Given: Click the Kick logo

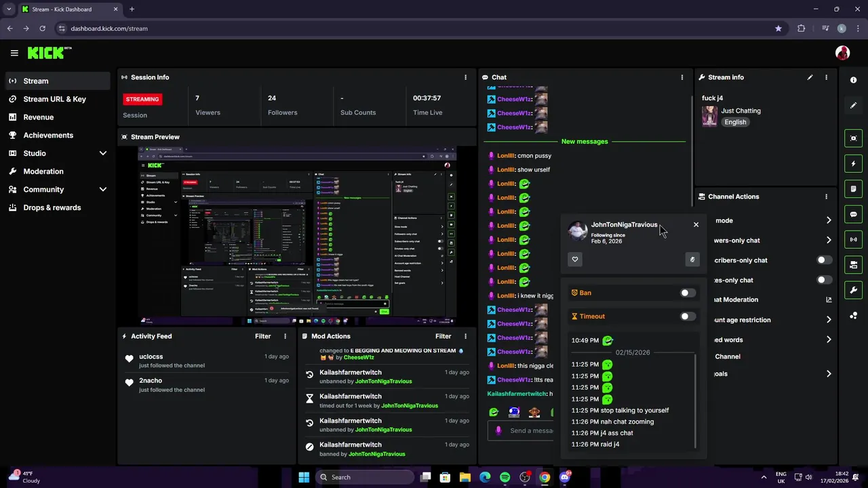Looking at the screenshot, I should pyautogui.click(x=49, y=53).
